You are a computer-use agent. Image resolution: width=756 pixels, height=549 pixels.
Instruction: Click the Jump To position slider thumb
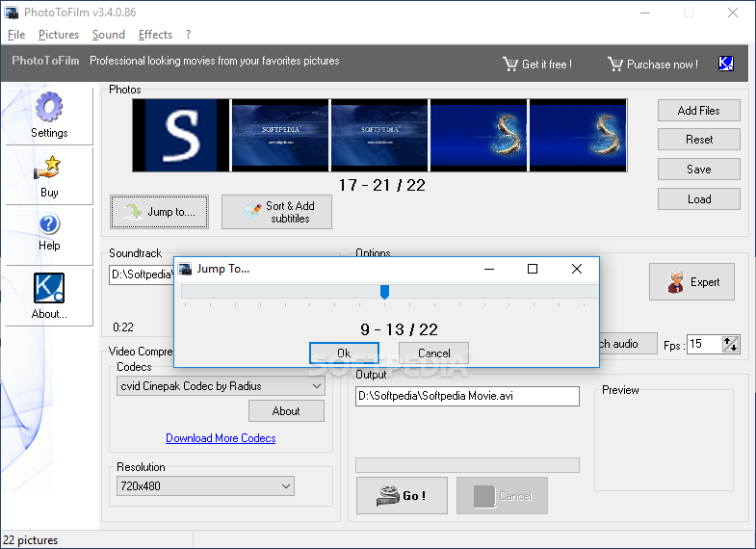(385, 292)
